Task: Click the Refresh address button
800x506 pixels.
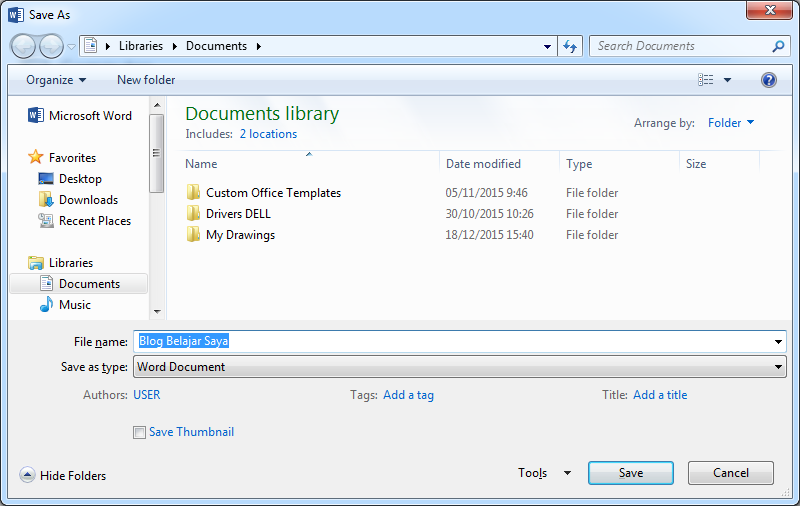Action: click(x=570, y=46)
